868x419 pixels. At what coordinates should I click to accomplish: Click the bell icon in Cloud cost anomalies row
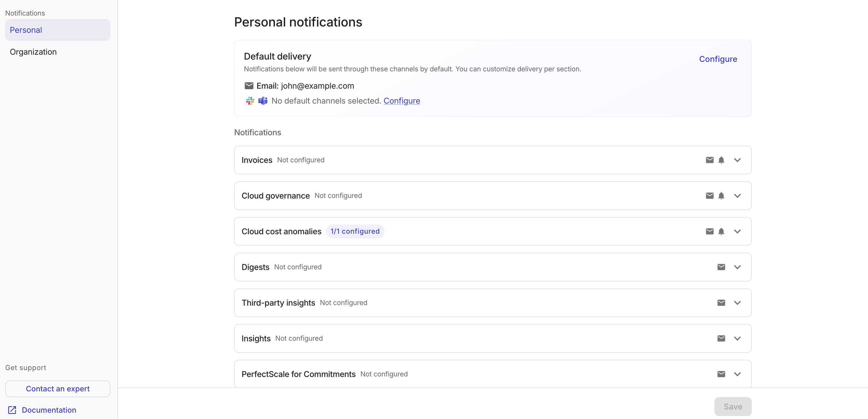(x=721, y=231)
